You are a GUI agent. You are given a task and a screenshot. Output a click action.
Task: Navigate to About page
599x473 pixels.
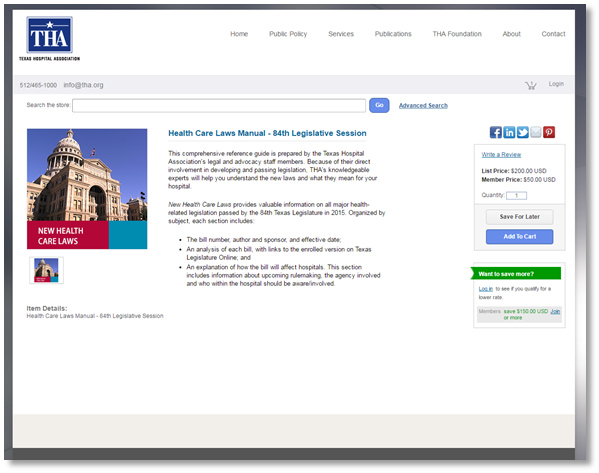point(512,34)
